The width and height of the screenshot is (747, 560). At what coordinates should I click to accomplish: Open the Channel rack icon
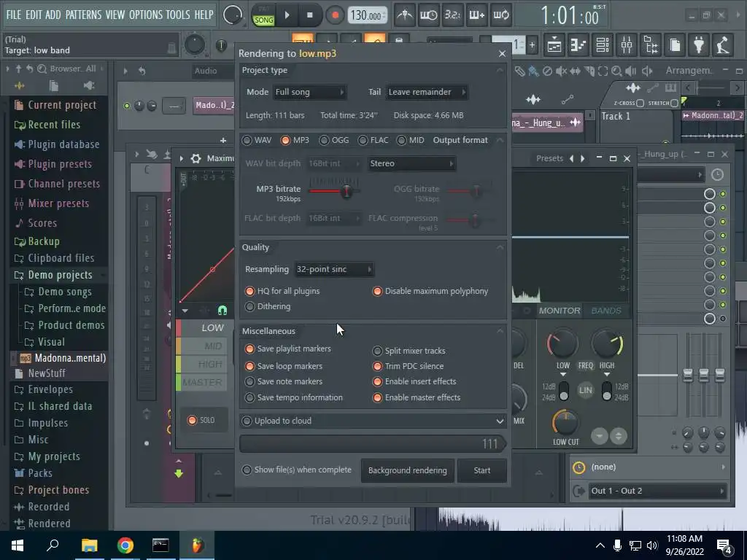[602, 45]
